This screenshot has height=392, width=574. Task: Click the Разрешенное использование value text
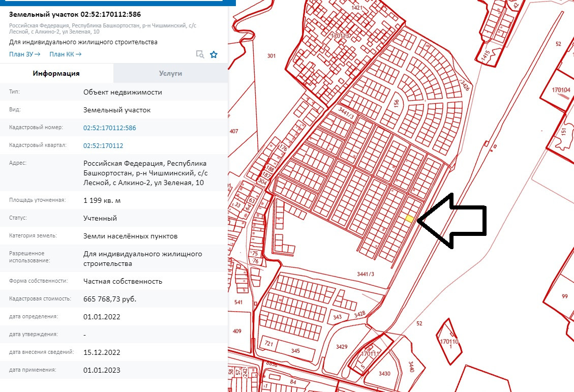pos(142,258)
